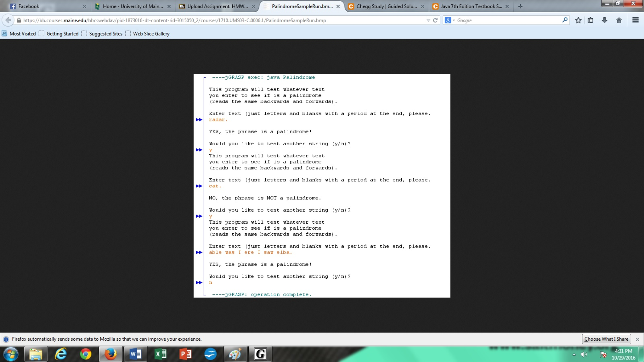This screenshot has height=362, width=644.
Task: Switch to Java 7th Edition Textbook tab
Action: [471, 6]
